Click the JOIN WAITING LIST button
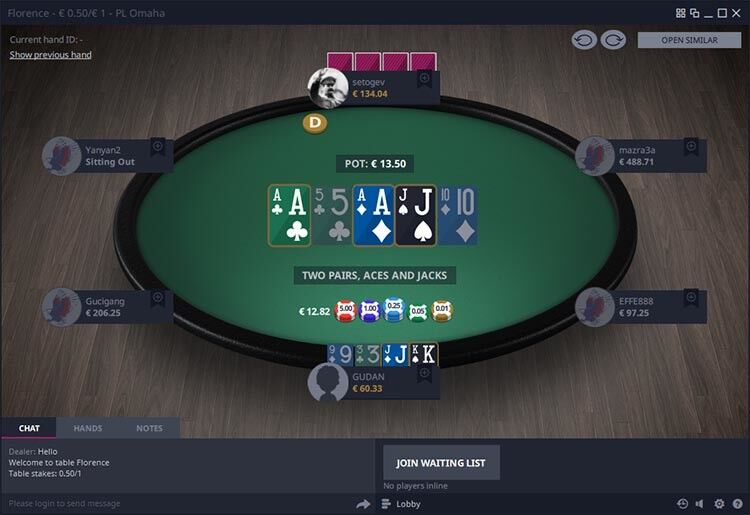 [x=441, y=462]
